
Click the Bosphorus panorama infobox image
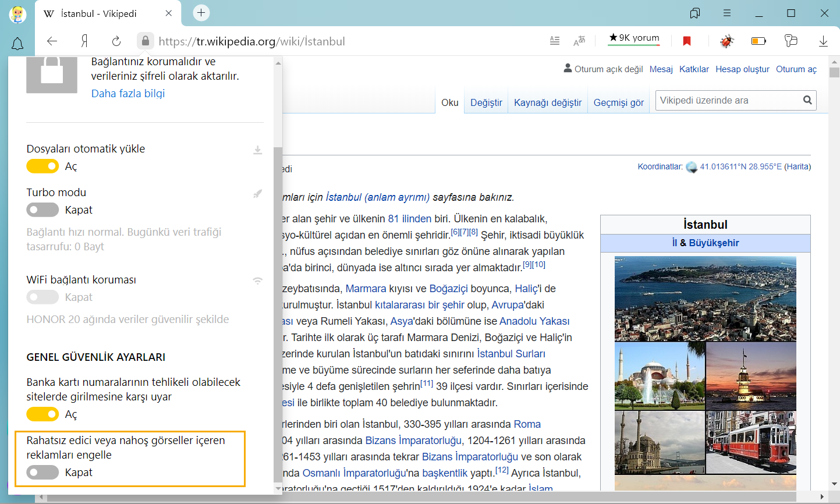[x=705, y=299]
